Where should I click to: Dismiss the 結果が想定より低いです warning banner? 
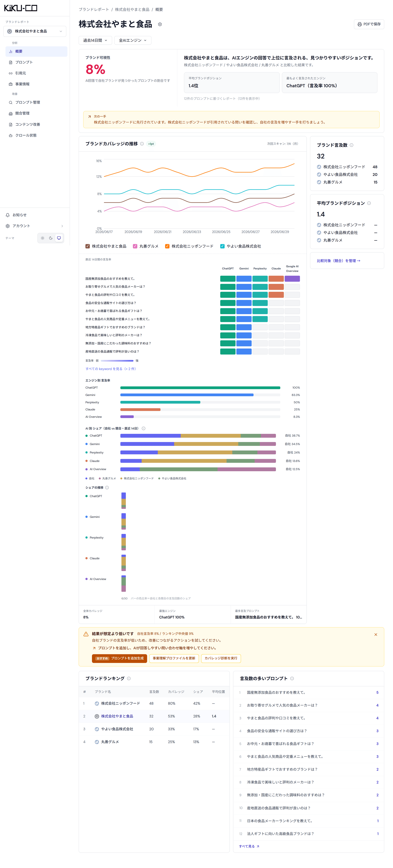point(376,634)
